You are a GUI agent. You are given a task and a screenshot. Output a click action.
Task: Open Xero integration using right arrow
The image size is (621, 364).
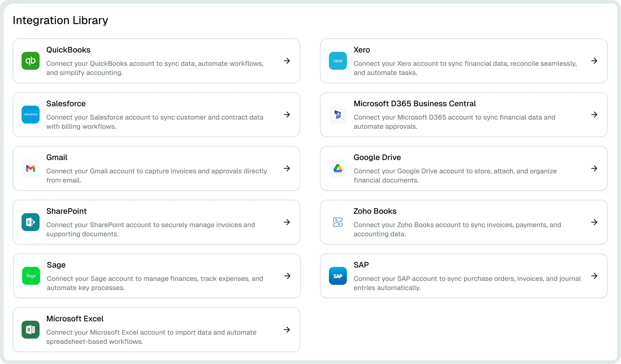coord(594,61)
